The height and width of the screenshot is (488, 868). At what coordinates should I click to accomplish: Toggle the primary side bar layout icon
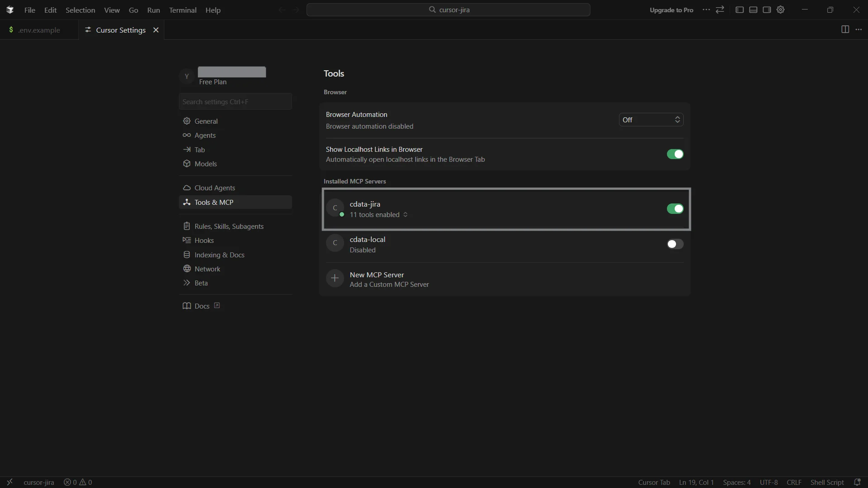pyautogui.click(x=739, y=10)
